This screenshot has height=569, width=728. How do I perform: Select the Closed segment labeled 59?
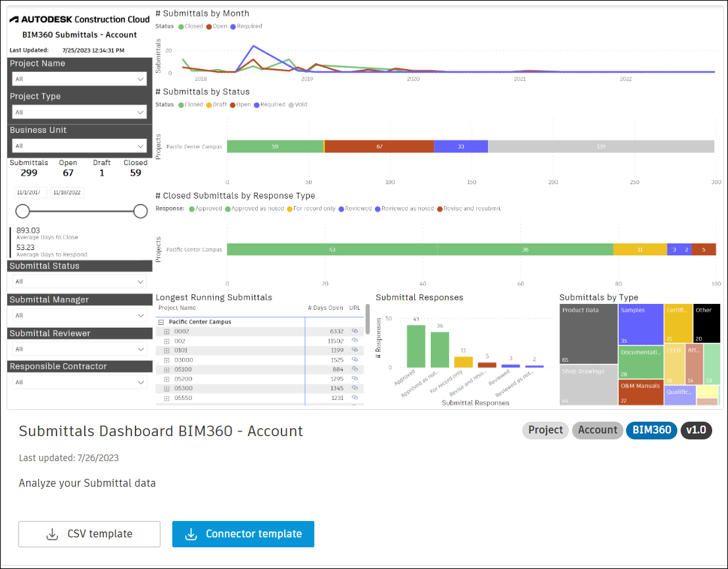click(275, 146)
